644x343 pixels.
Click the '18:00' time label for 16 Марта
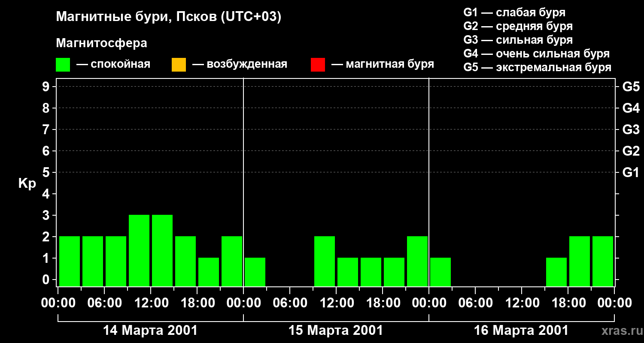point(568,303)
